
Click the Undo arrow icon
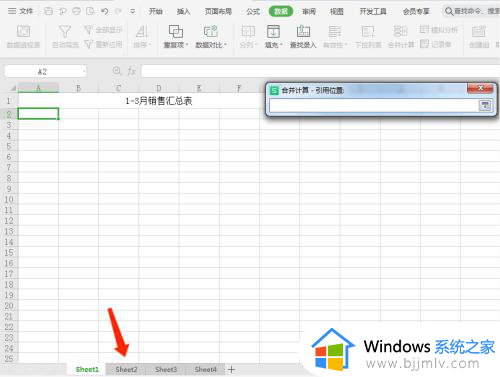(x=105, y=11)
